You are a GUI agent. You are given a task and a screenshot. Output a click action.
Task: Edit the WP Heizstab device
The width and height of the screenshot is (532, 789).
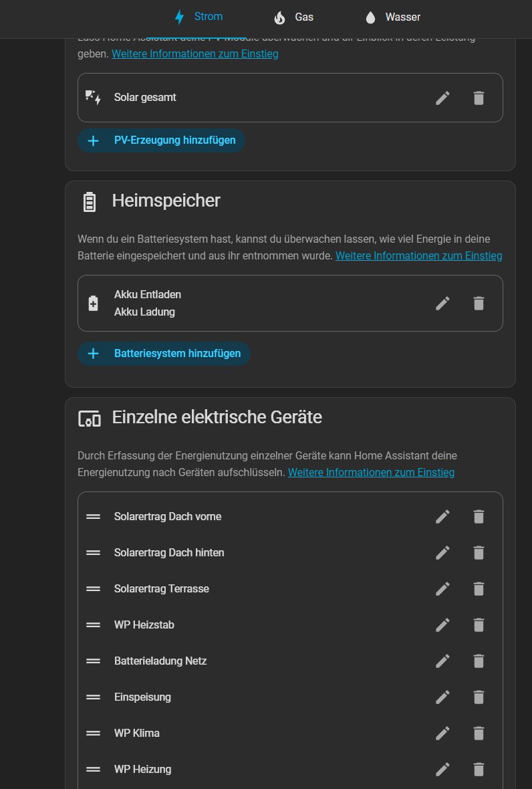point(442,625)
